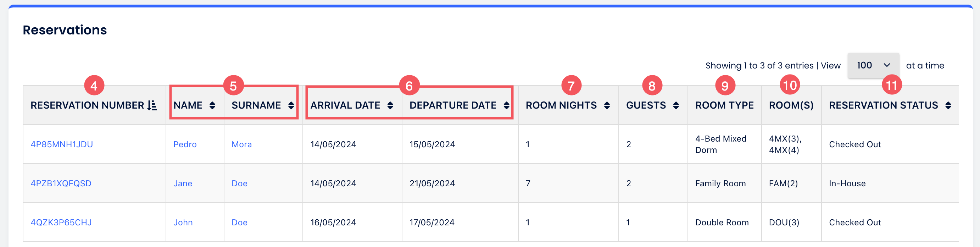Sort table by Departure Date arrows
The width and height of the screenshot is (980, 247).
(506, 105)
